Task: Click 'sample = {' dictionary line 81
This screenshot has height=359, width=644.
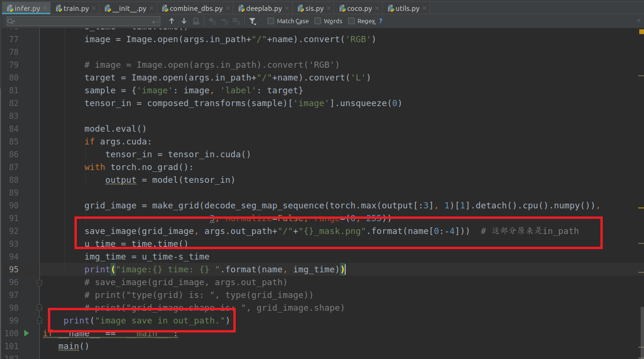Action: click(193, 90)
